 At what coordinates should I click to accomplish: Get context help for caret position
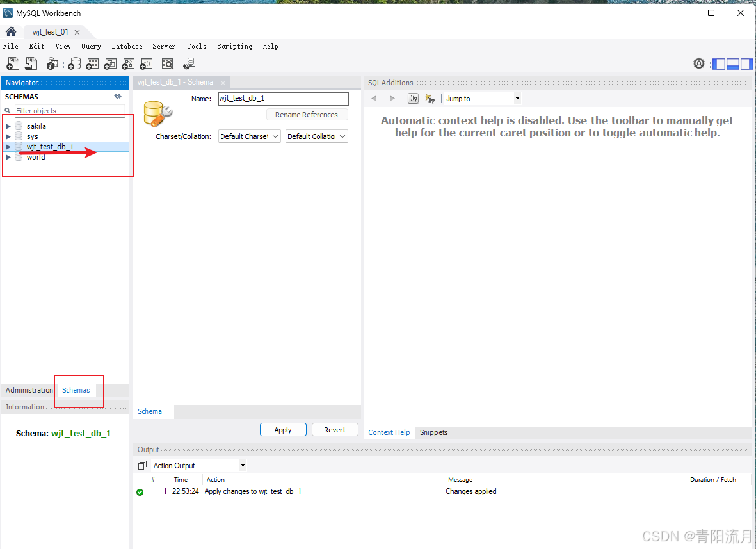coord(413,99)
